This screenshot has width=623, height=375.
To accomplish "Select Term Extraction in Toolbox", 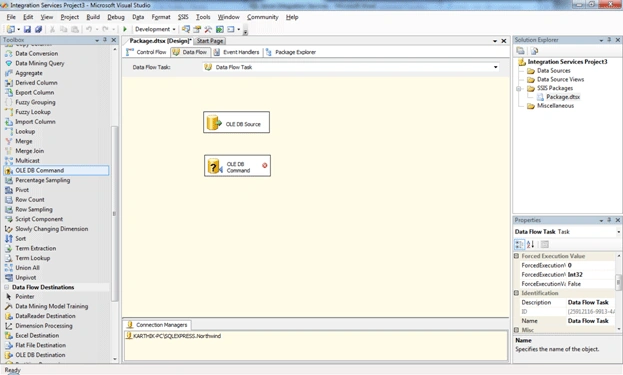I will pos(35,248).
